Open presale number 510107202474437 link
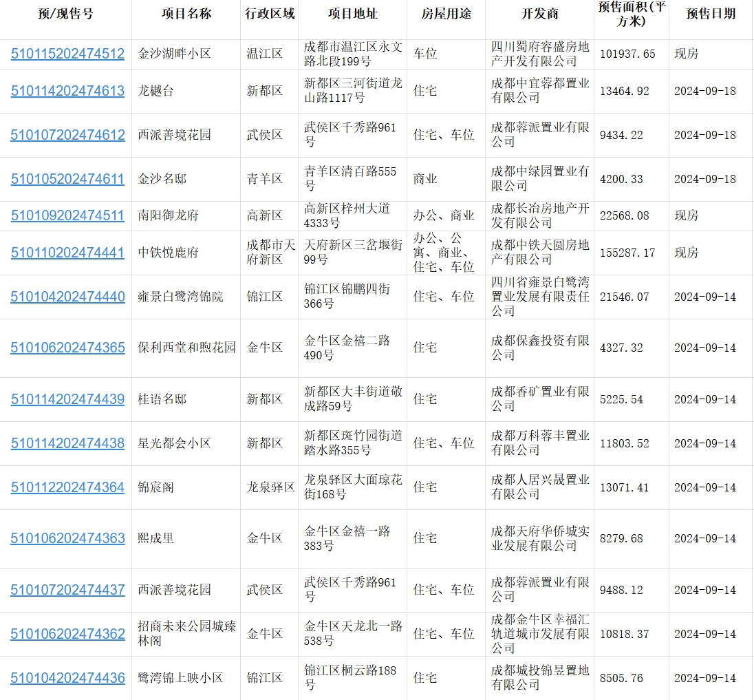754x700 pixels. coord(67,590)
